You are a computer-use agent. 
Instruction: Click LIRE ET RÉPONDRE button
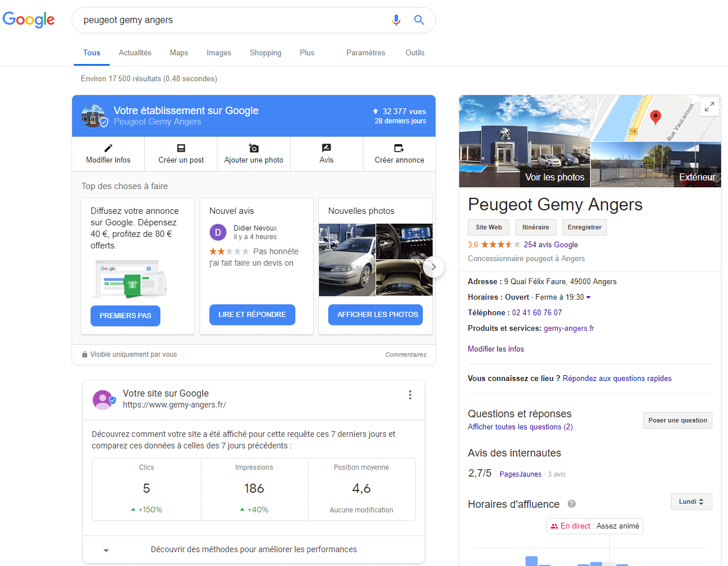point(252,314)
